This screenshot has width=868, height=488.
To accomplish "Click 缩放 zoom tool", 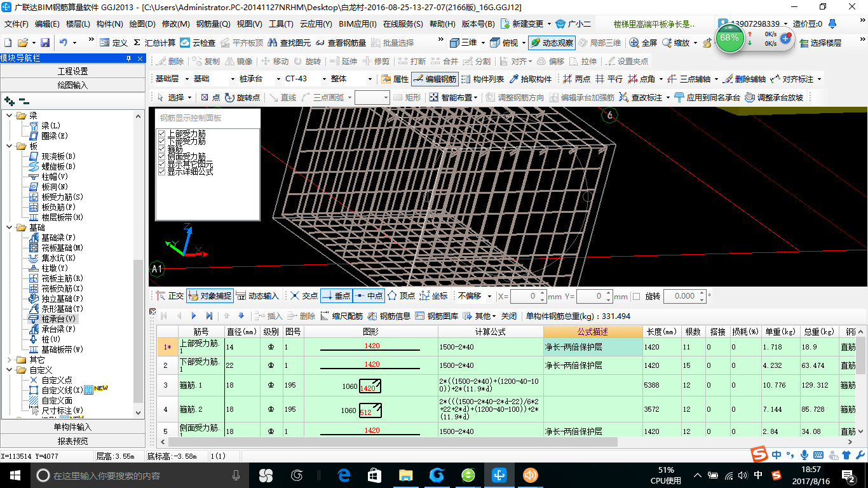I will click(676, 43).
